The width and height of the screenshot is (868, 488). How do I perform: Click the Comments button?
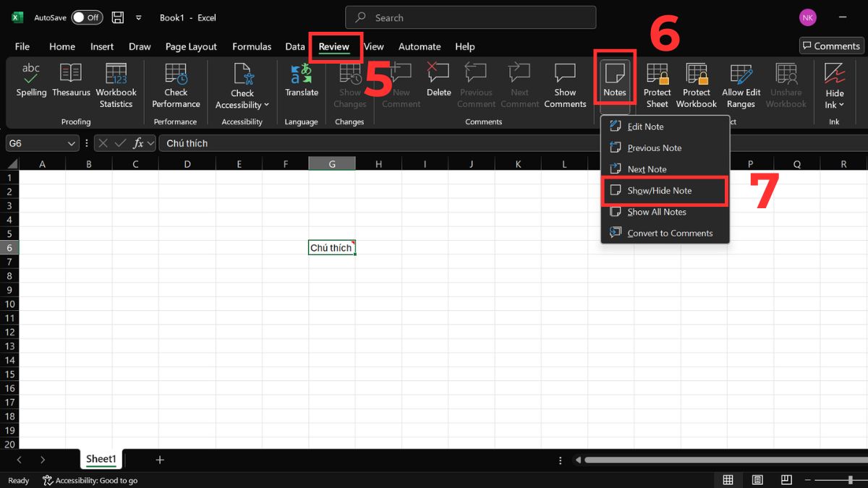(x=830, y=46)
